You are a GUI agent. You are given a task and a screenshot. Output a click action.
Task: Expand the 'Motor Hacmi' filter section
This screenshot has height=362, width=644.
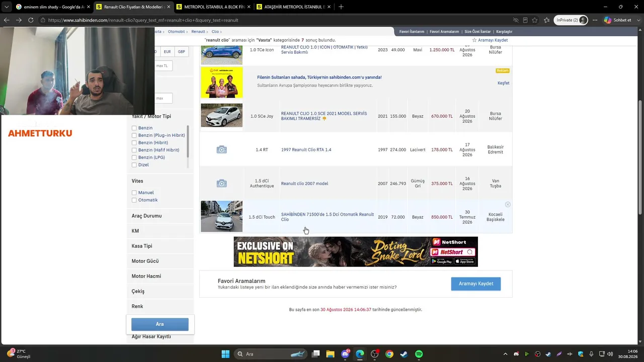(160, 276)
